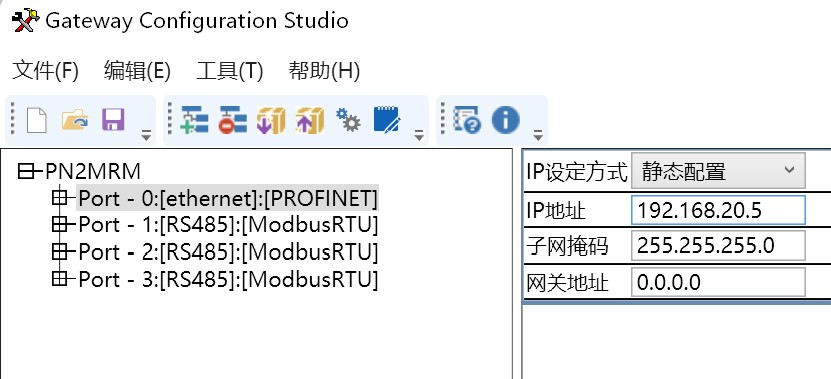This screenshot has height=379, width=831.
Task: Click the help list question icon
Action: [x=467, y=120]
